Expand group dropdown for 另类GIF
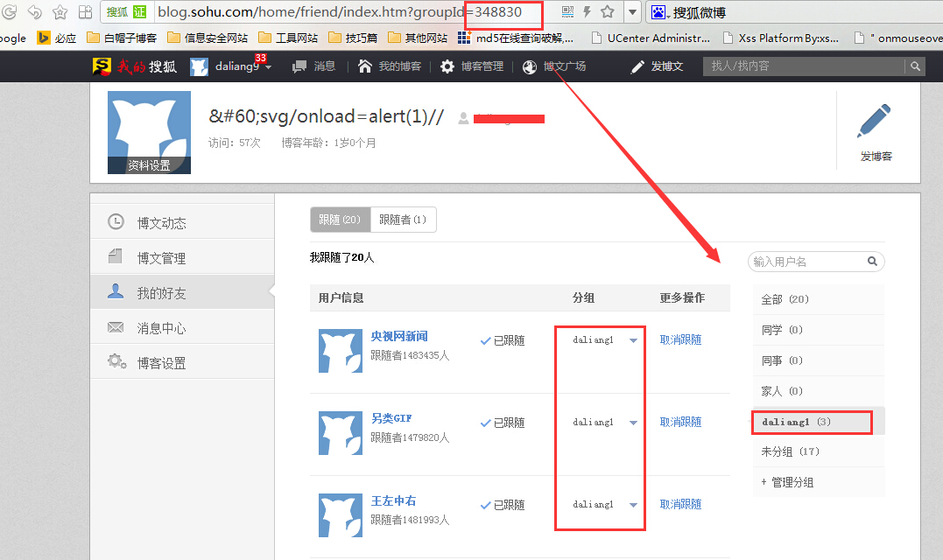The width and height of the screenshot is (943, 560). click(x=633, y=423)
